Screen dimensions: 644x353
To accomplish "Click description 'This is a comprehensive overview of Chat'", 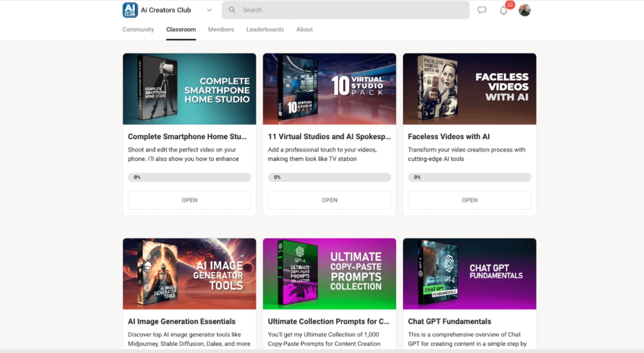I will tap(467, 339).
